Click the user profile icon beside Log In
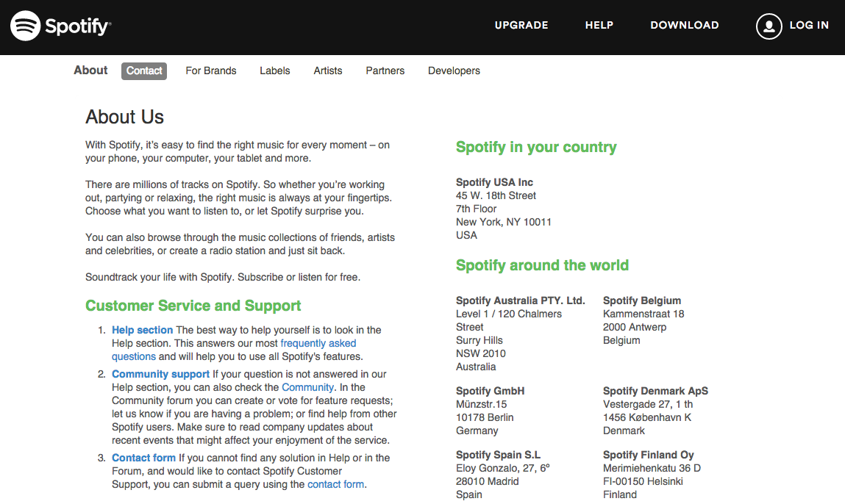The width and height of the screenshot is (845, 504). [x=769, y=26]
